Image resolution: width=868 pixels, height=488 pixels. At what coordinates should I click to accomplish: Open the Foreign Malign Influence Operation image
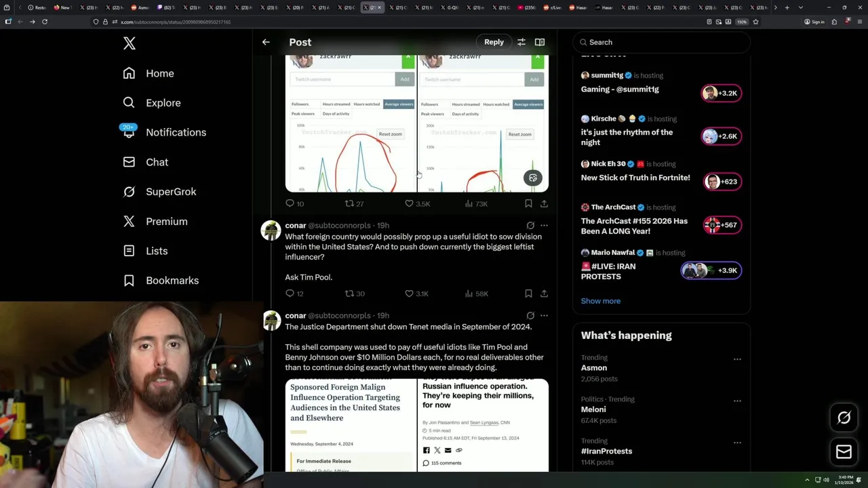[351, 425]
